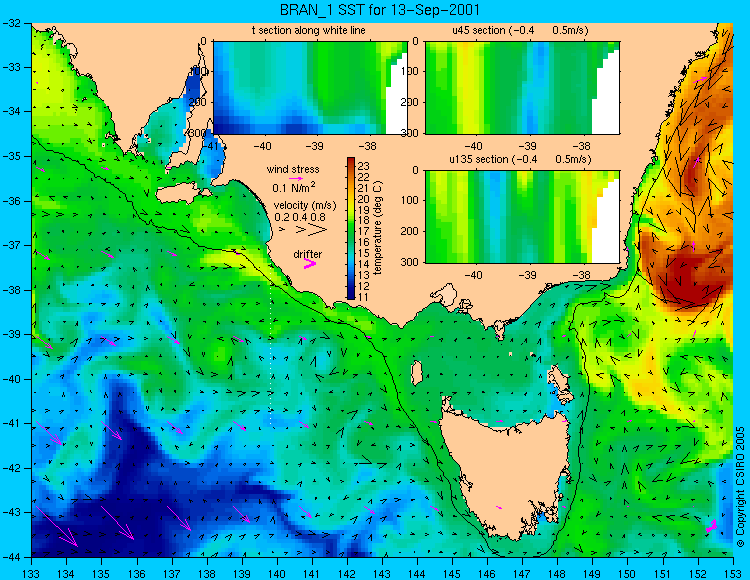Click the '0.2 0.4 0.8' velocity scale text
Screen dimensions: 750x580
299,217
